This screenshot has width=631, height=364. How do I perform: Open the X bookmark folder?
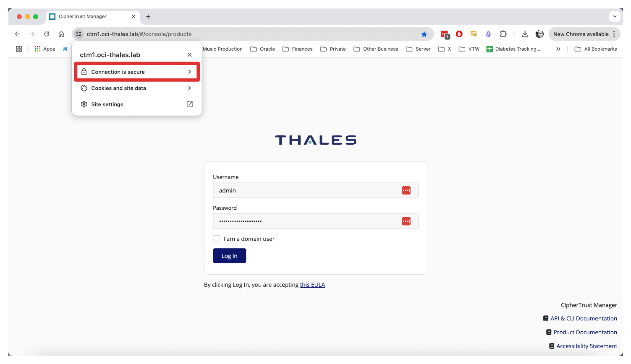[x=445, y=49]
